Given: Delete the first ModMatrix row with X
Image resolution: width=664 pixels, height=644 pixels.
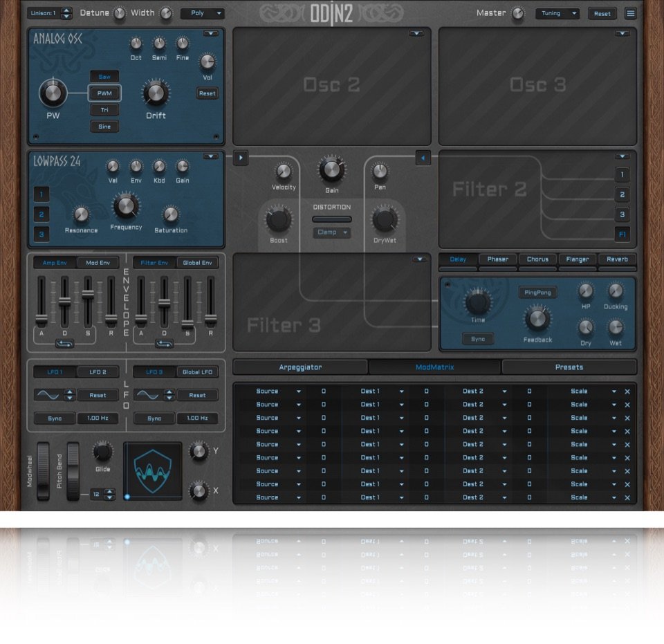Looking at the screenshot, I should [x=627, y=392].
